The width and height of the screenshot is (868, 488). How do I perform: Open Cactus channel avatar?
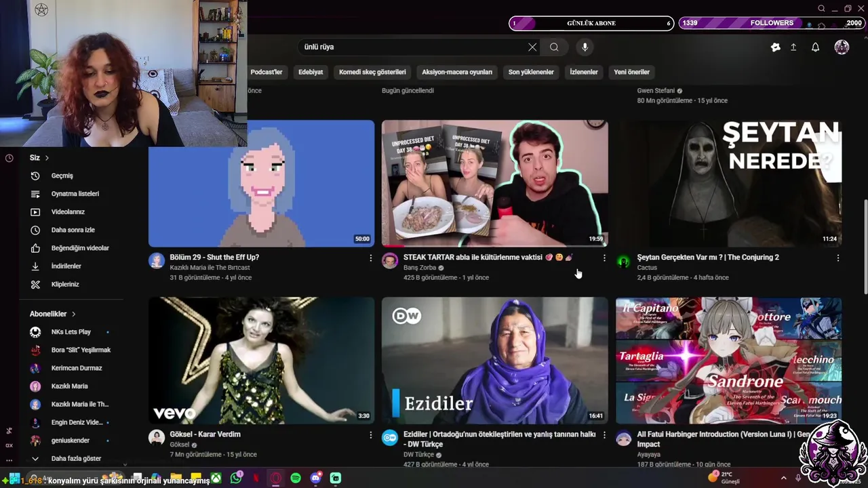pyautogui.click(x=624, y=261)
